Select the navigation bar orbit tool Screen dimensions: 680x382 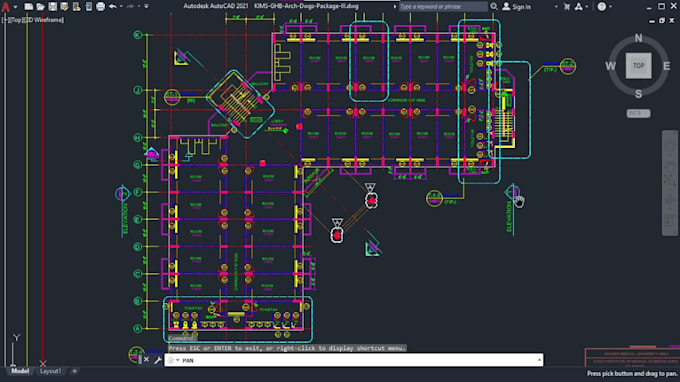[670, 200]
